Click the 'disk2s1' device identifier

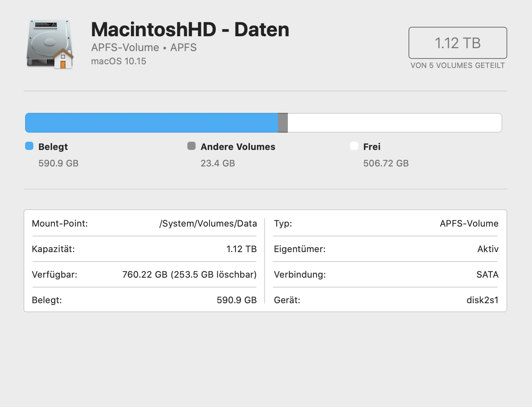[x=483, y=300]
